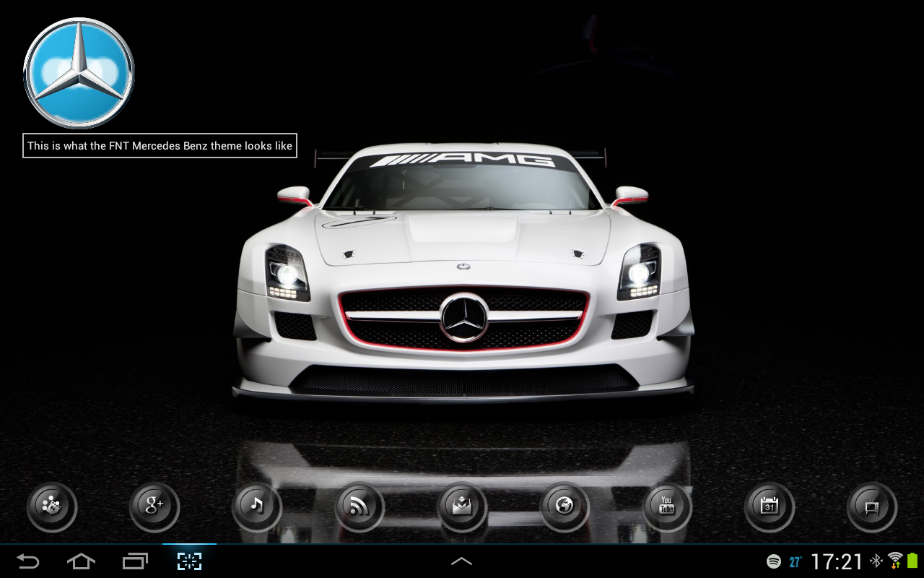
Task: Open the Browser globe icon
Action: [565, 506]
